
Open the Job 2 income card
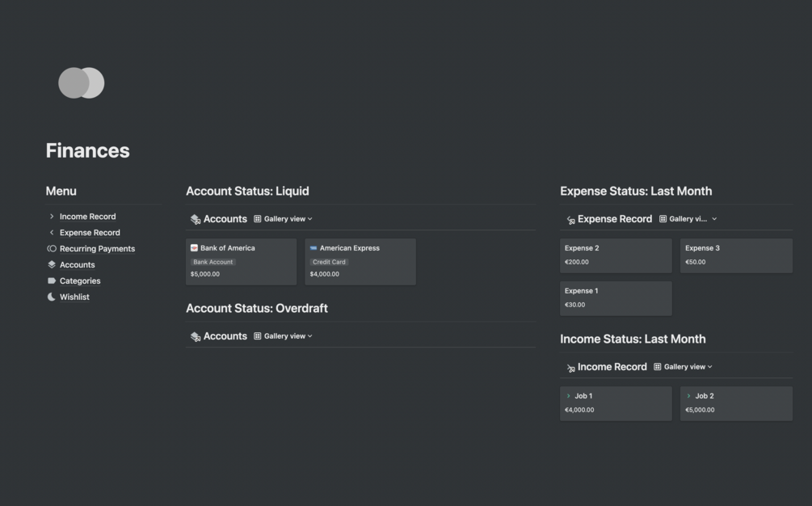click(x=736, y=403)
